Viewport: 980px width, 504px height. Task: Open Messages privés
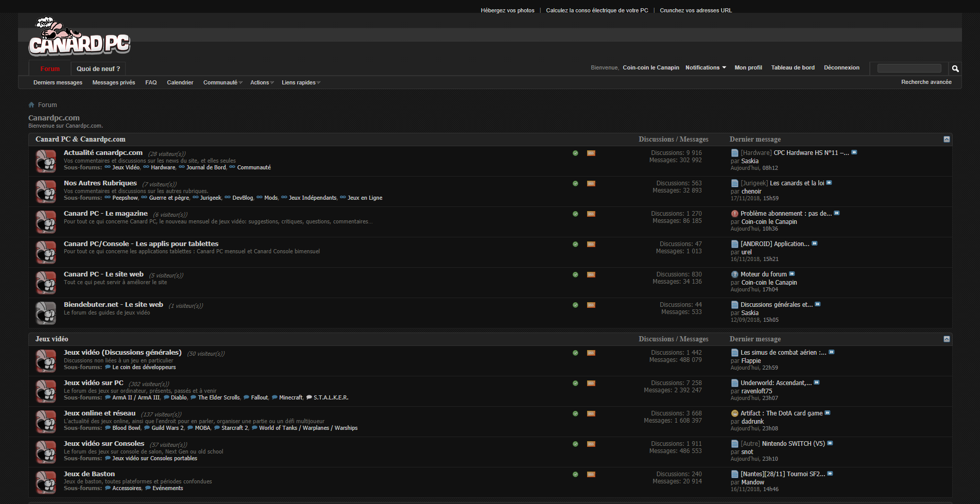tap(114, 82)
